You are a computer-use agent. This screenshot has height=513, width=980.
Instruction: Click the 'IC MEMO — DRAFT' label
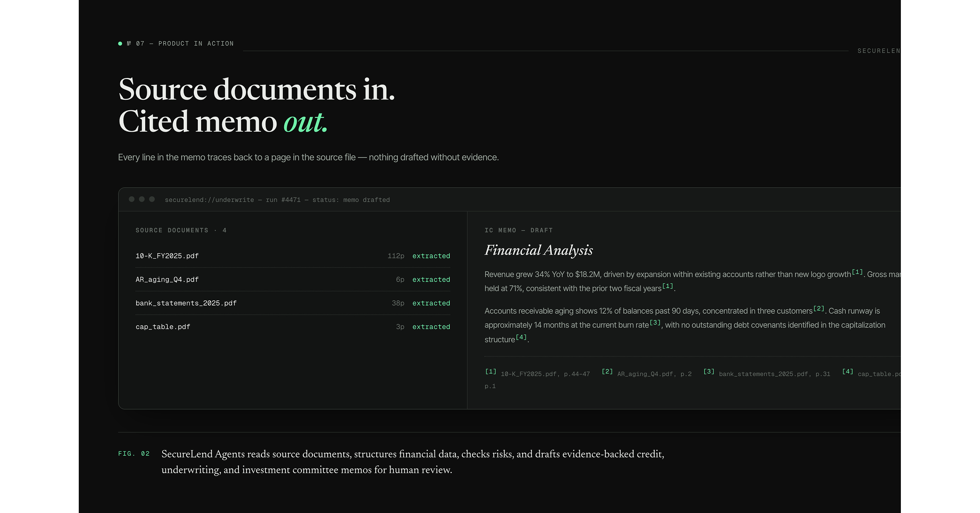pos(519,230)
